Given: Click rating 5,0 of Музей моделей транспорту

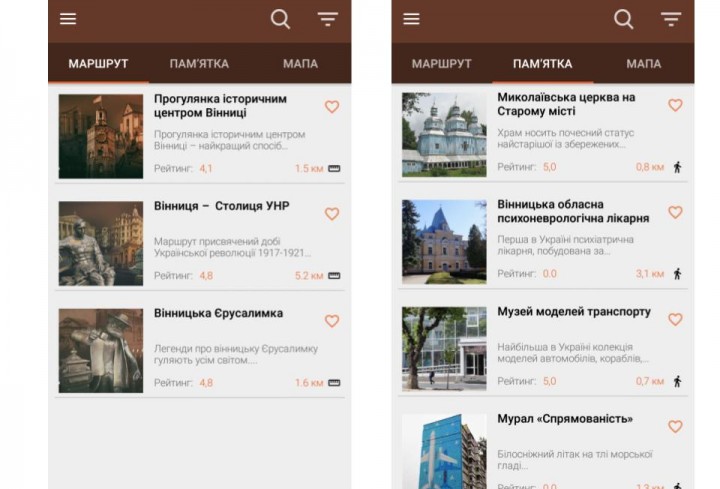Looking at the screenshot, I should coord(549,381).
